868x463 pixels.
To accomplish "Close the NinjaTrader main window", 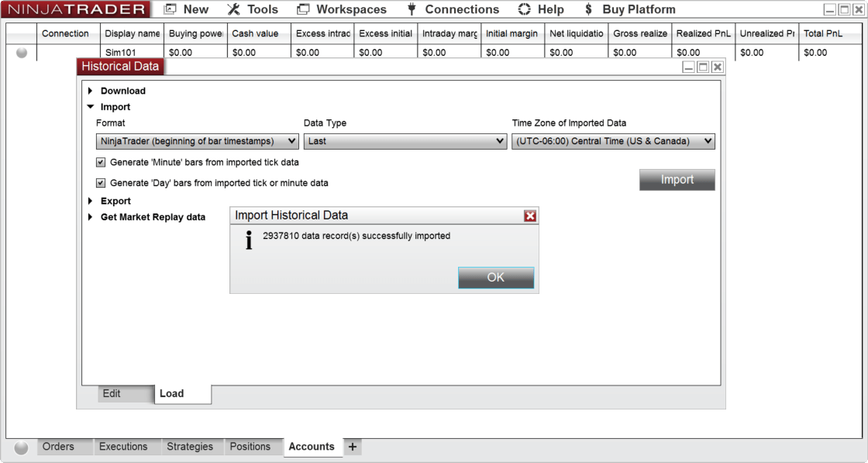I will pyautogui.click(x=858, y=9).
